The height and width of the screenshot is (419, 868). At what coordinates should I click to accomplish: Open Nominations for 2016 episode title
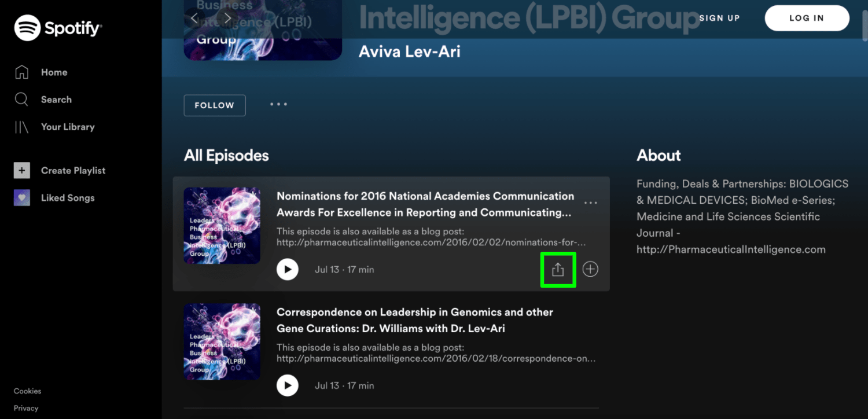425,204
